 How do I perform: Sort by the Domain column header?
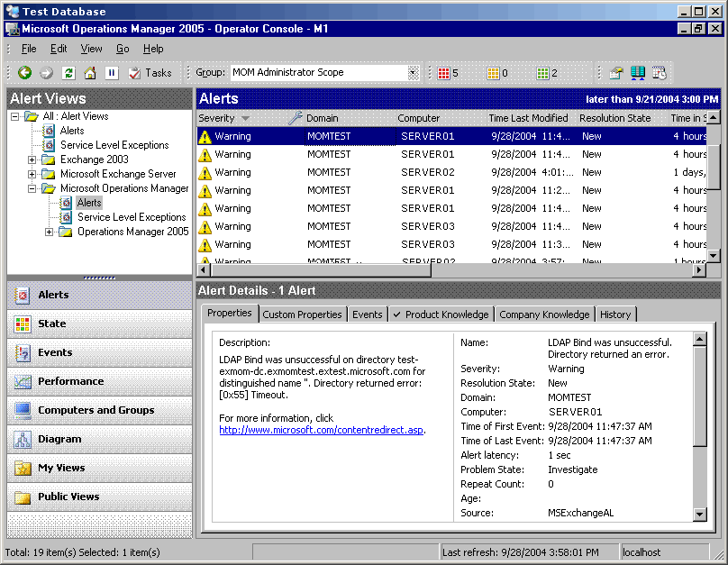tap(348, 118)
